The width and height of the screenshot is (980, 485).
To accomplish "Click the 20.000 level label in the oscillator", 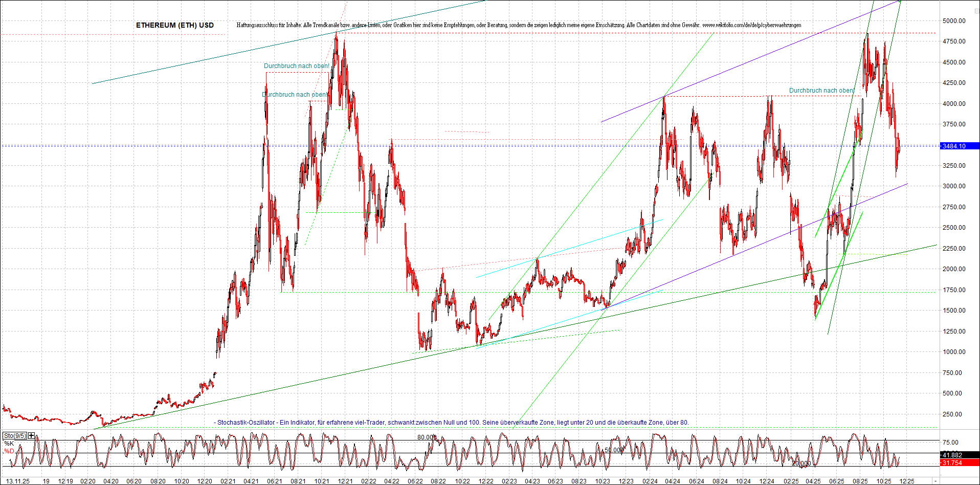I will click(801, 464).
